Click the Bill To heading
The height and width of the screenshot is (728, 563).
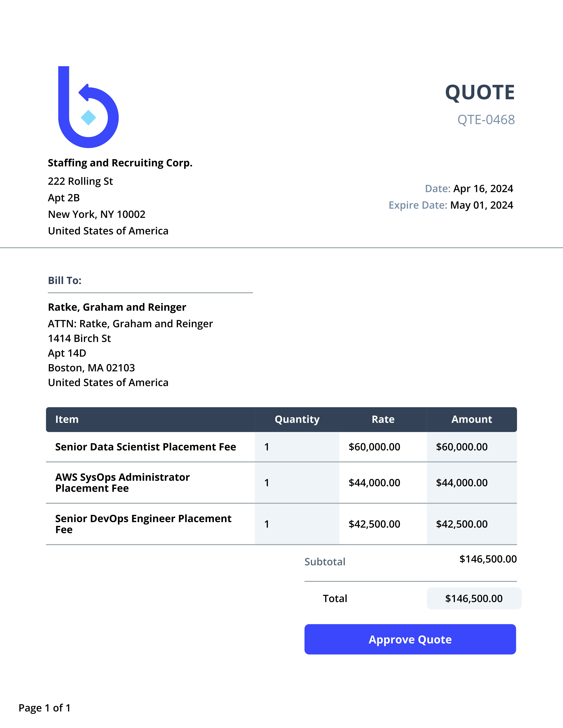click(65, 281)
